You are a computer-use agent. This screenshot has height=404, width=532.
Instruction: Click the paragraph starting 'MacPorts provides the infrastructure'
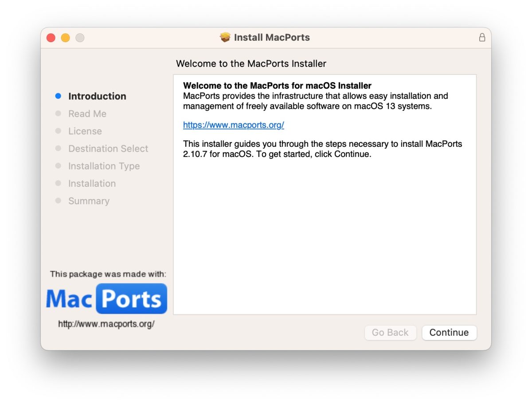coord(316,101)
